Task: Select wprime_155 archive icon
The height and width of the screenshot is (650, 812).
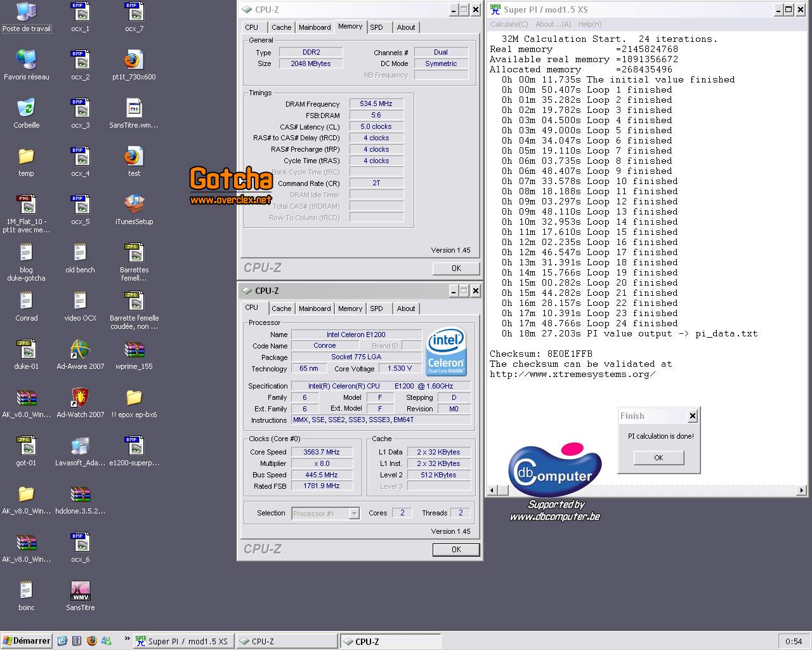Action: click(134, 355)
